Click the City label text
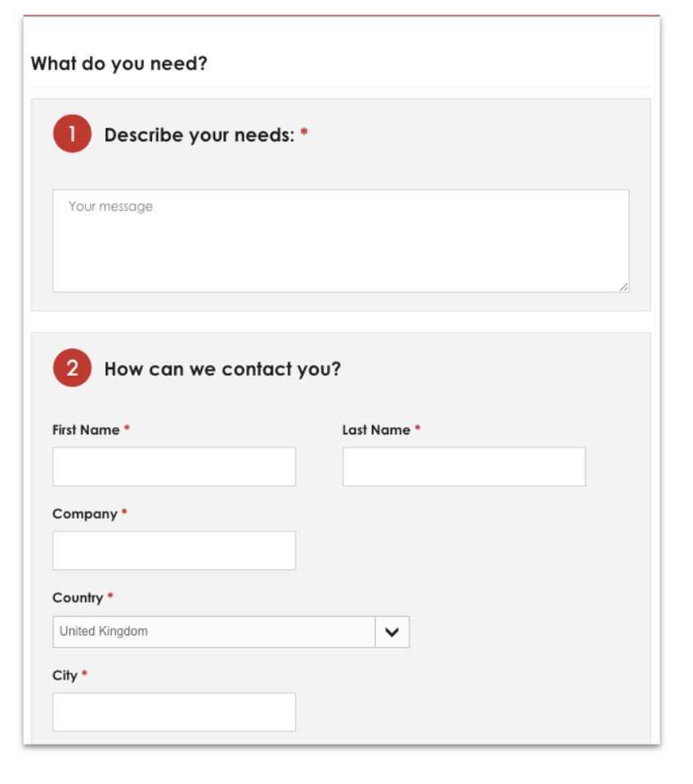Image resolution: width=693 pixels, height=784 pixels. pyautogui.click(x=65, y=675)
